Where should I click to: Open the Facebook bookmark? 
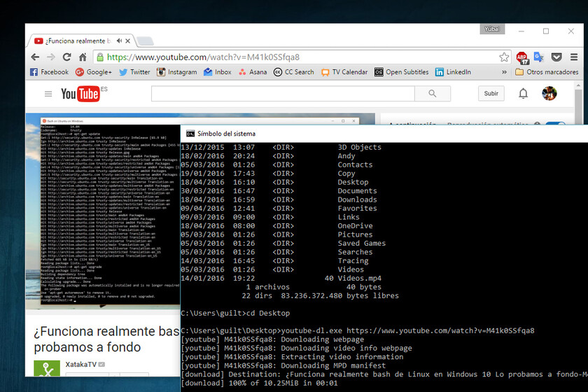(50, 72)
